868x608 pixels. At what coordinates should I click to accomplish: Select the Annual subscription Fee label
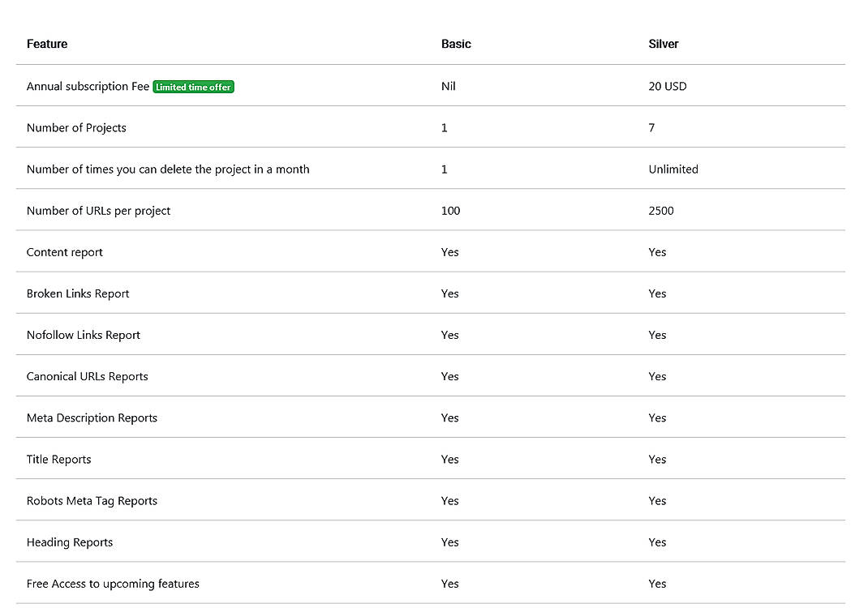click(88, 86)
